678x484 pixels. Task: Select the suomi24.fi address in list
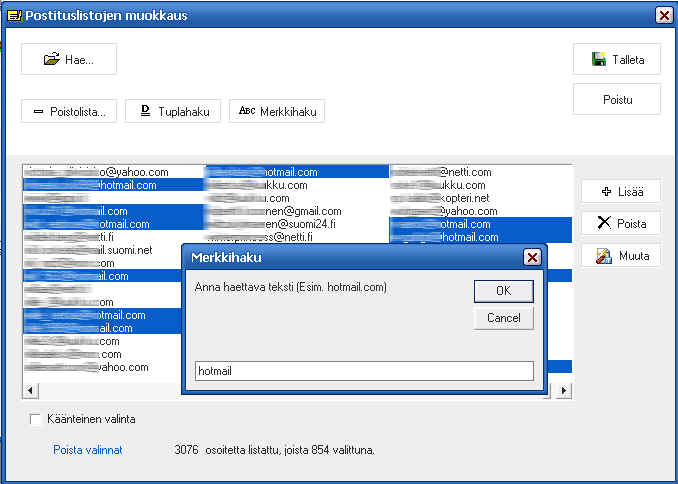(x=290, y=224)
